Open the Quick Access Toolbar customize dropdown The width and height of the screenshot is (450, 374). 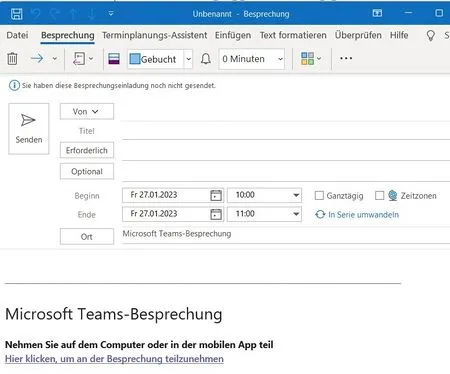[x=111, y=14]
